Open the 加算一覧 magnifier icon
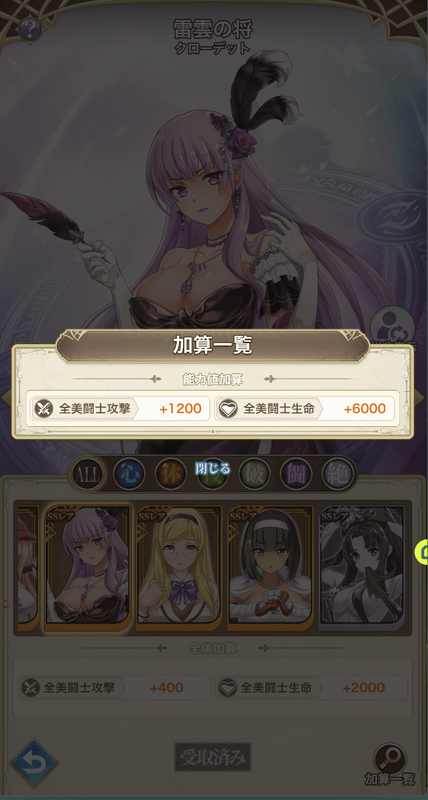 pos(390,759)
